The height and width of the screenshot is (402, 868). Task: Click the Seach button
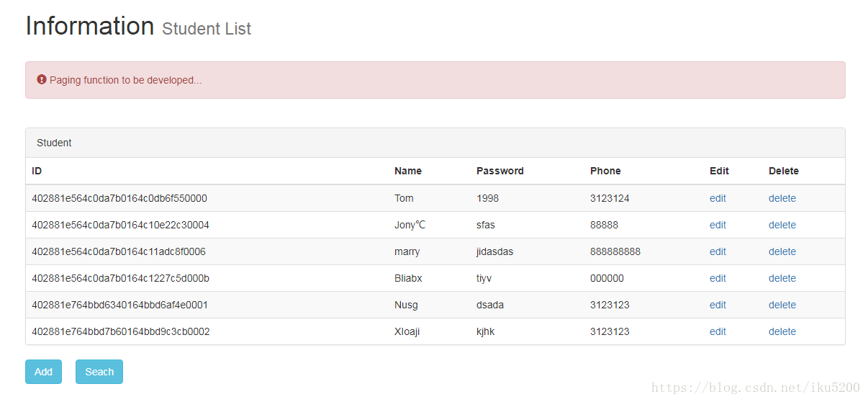(99, 372)
